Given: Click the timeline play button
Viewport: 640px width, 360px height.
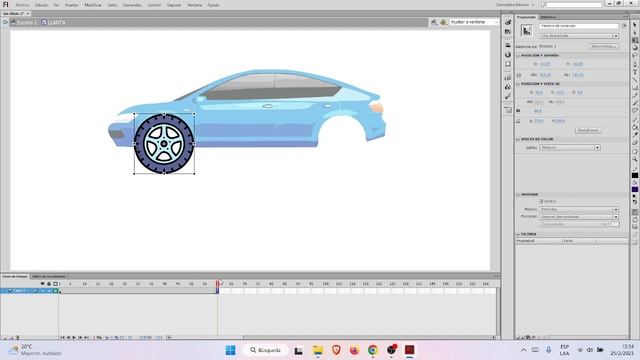Looking at the screenshot, I should click(74, 338).
